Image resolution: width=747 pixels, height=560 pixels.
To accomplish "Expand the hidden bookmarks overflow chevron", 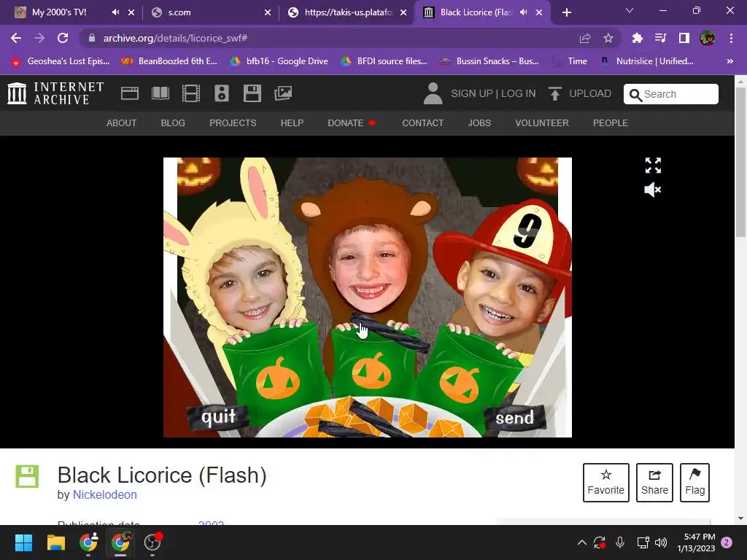I will pos(729,61).
